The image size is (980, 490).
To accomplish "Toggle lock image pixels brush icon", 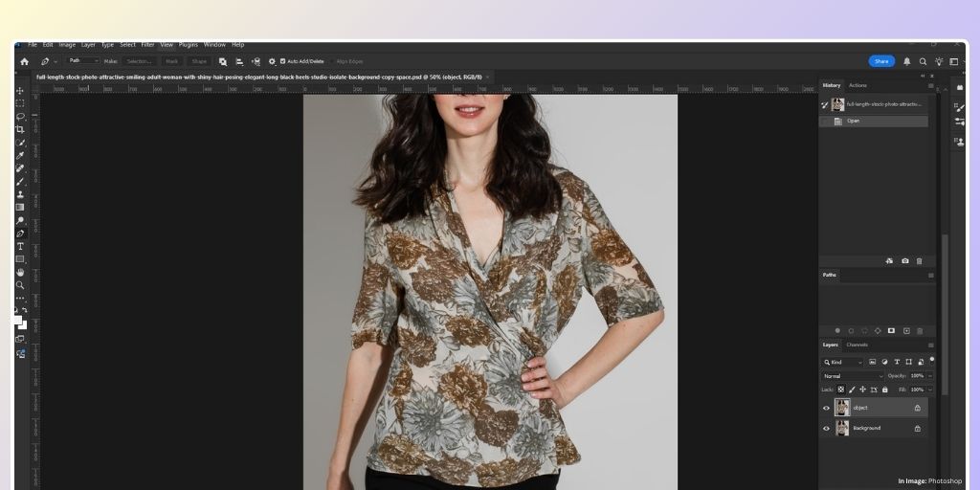I will [852, 390].
